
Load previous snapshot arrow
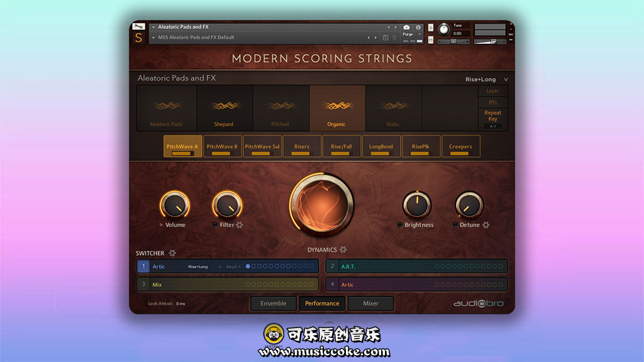369,37
